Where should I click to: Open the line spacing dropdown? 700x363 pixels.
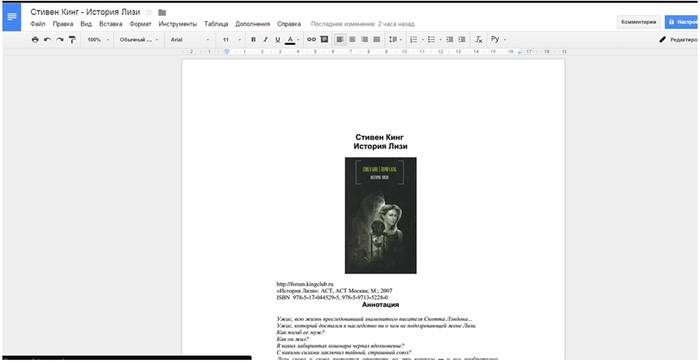click(x=395, y=40)
